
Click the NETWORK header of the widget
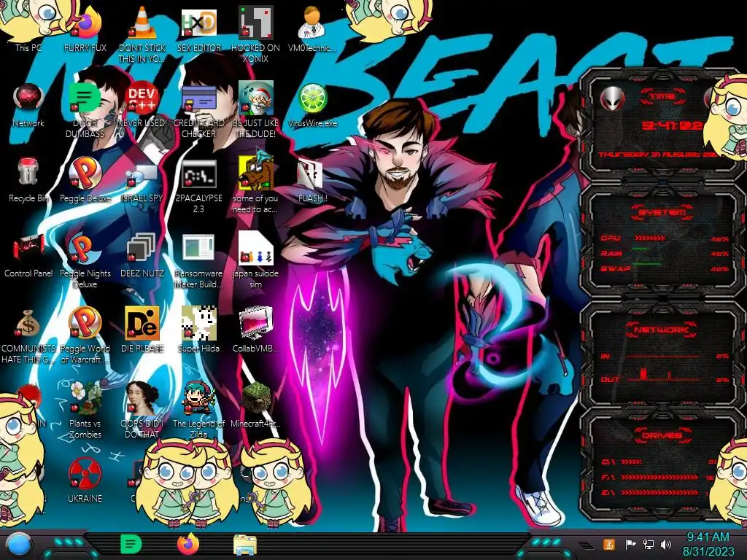(662, 330)
